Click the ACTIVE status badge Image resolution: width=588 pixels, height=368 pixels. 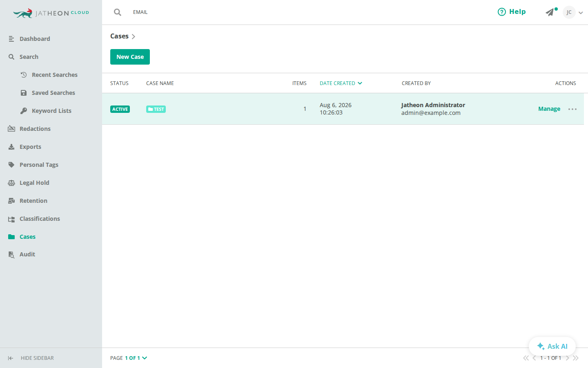pos(120,109)
